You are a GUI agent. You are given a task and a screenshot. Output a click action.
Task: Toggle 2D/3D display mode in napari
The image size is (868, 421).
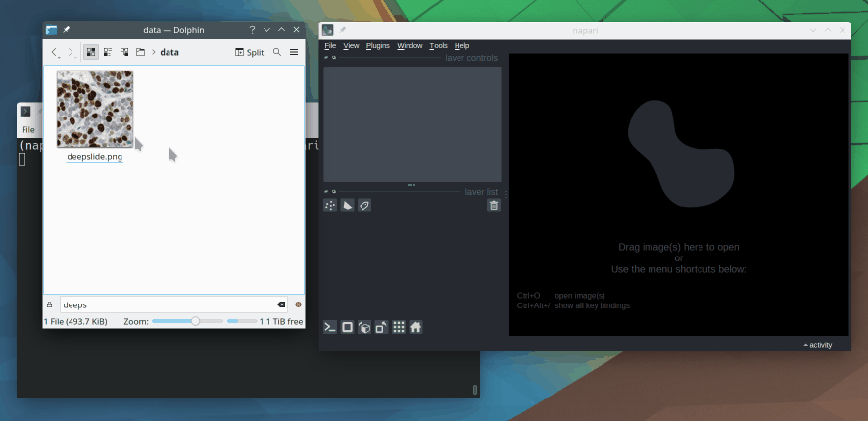coord(347,327)
